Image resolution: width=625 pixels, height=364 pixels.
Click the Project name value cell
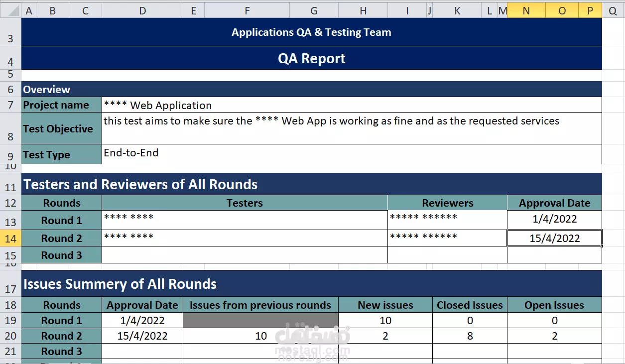click(x=352, y=105)
